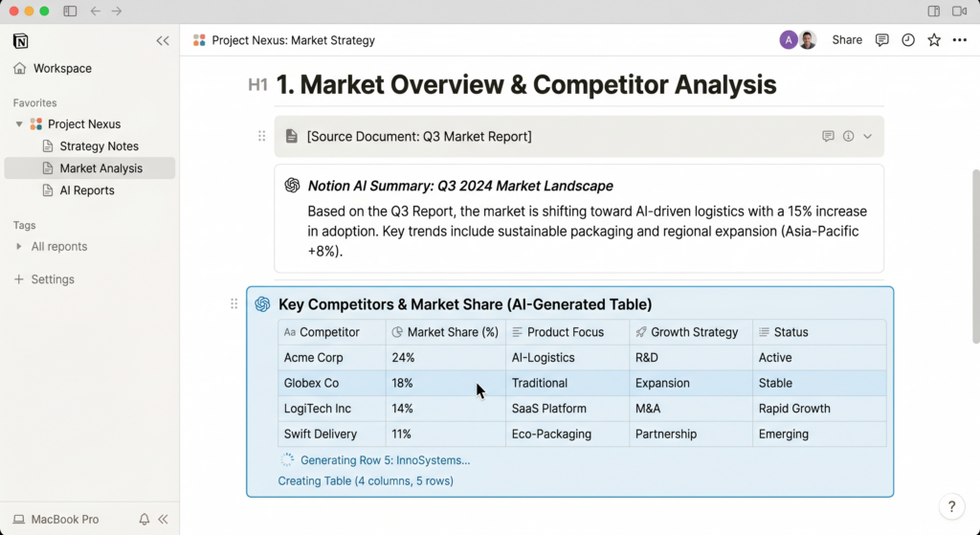Open page comments icon next to Share
Image resolution: width=980 pixels, height=535 pixels.
click(881, 40)
